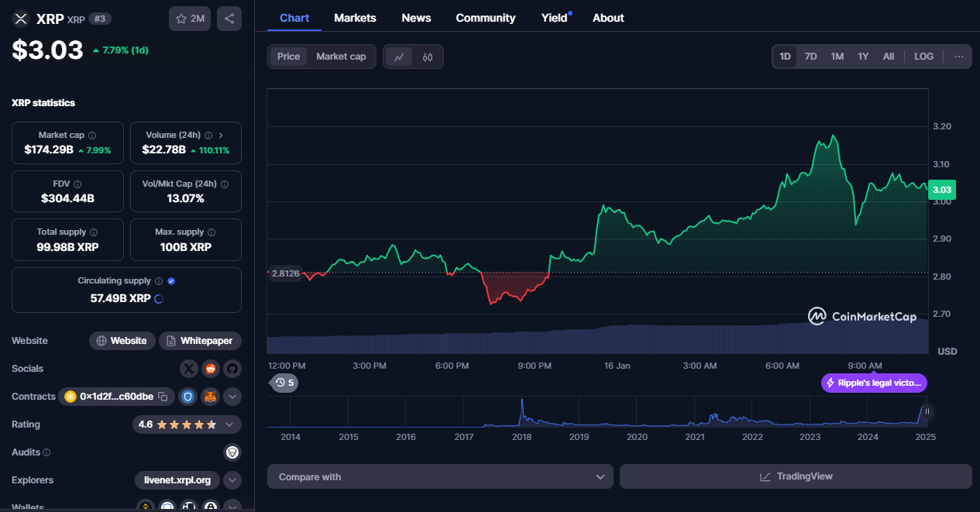This screenshot has width=980, height=512.
Task: Copy the contract address icon
Action: 163,397
